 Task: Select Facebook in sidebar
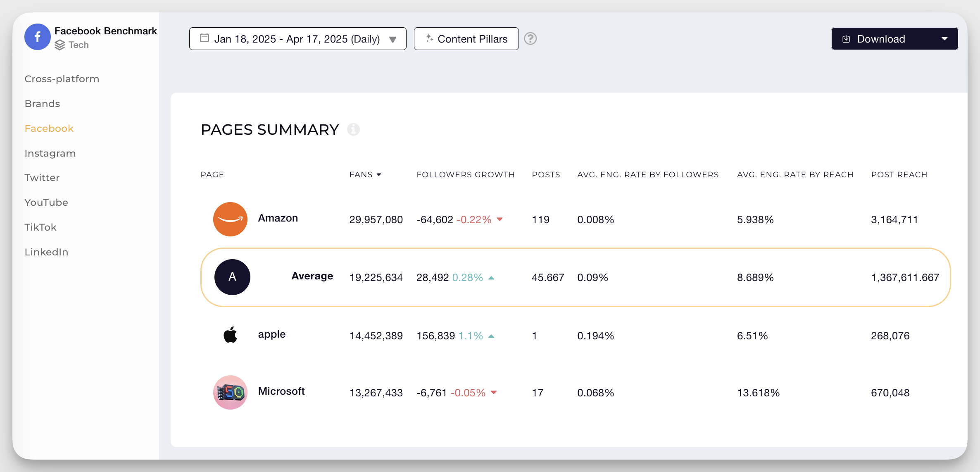click(x=49, y=129)
